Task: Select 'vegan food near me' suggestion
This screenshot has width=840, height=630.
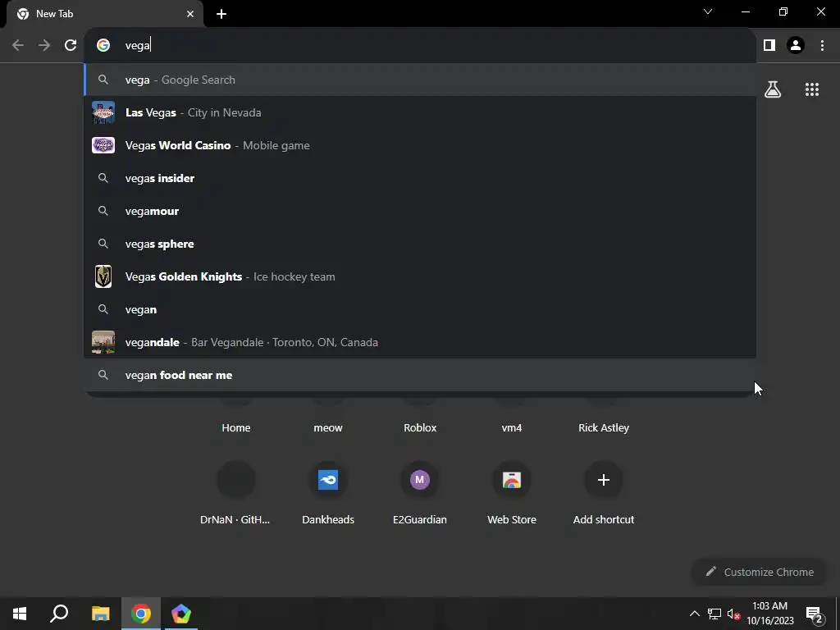Action: coord(420,375)
